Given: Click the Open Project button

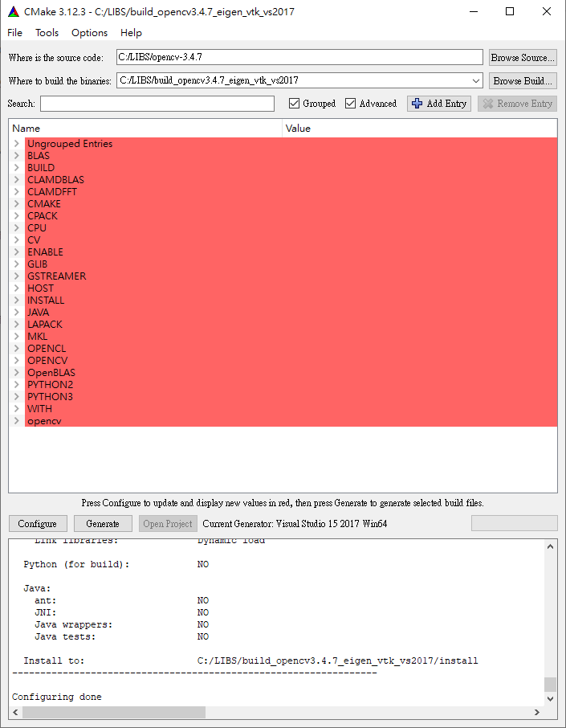Looking at the screenshot, I should pos(168,524).
